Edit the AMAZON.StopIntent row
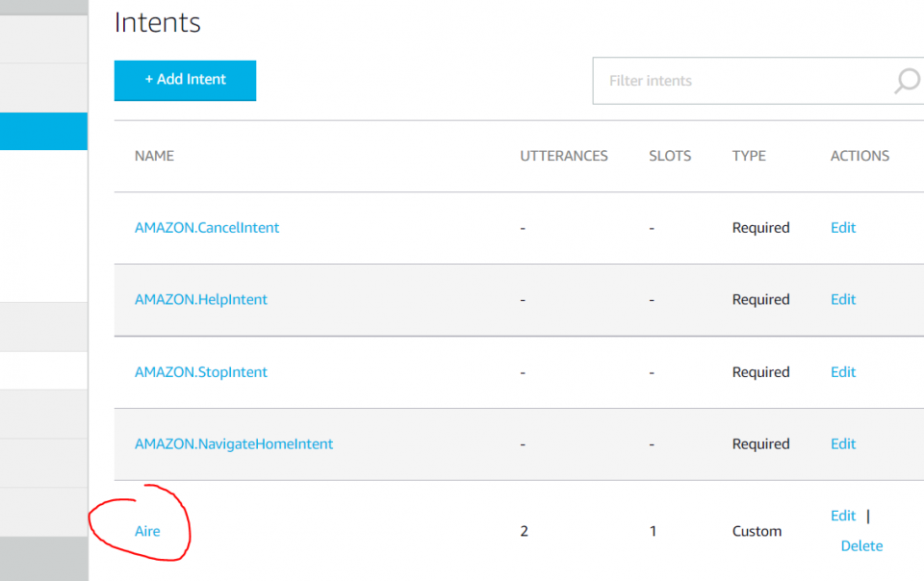 [843, 372]
